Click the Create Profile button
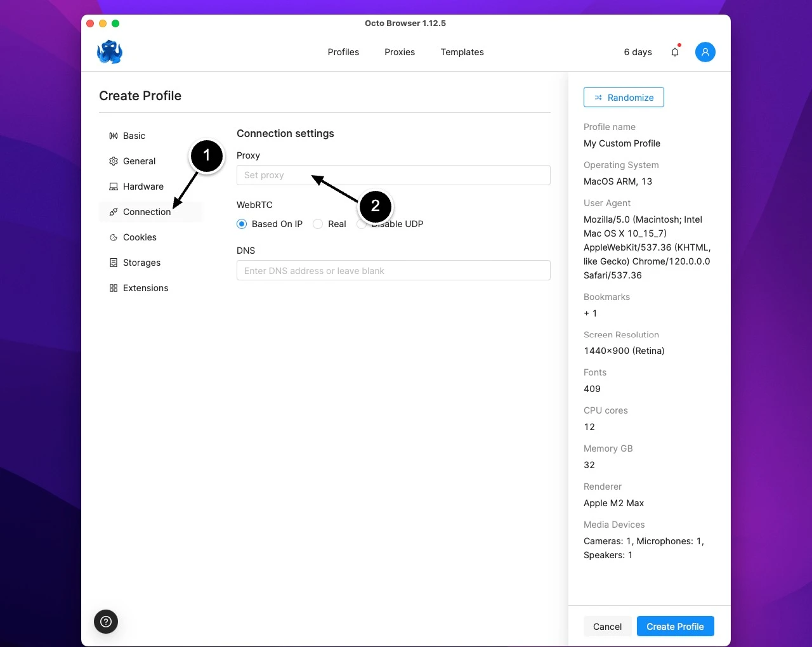This screenshot has height=647, width=812. click(x=675, y=626)
